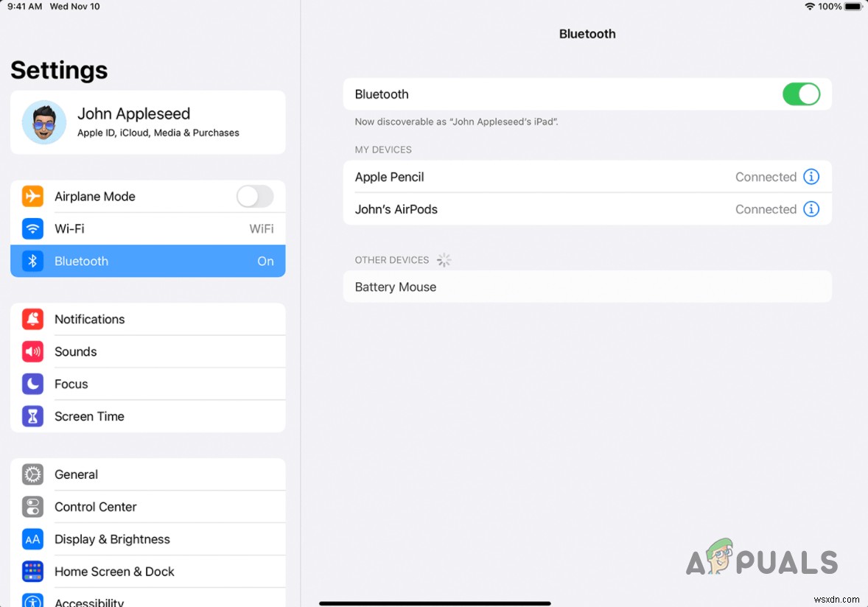Screen dimensions: 868x607
Task: Select Bluetooth in the Settings sidebar
Action: coord(147,261)
